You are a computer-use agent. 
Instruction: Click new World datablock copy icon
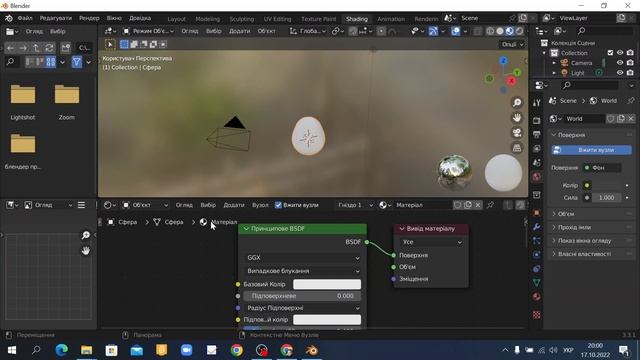point(620,118)
